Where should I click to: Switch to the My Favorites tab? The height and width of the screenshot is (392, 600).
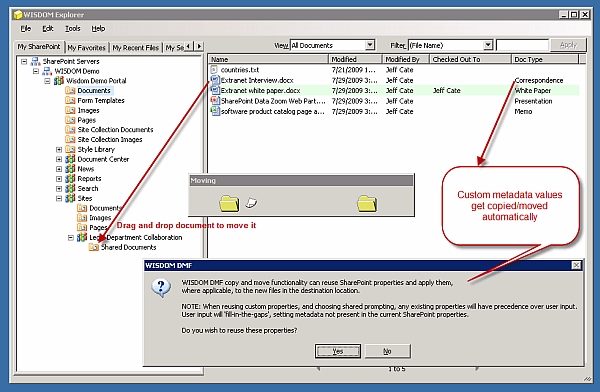click(x=86, y=47)
